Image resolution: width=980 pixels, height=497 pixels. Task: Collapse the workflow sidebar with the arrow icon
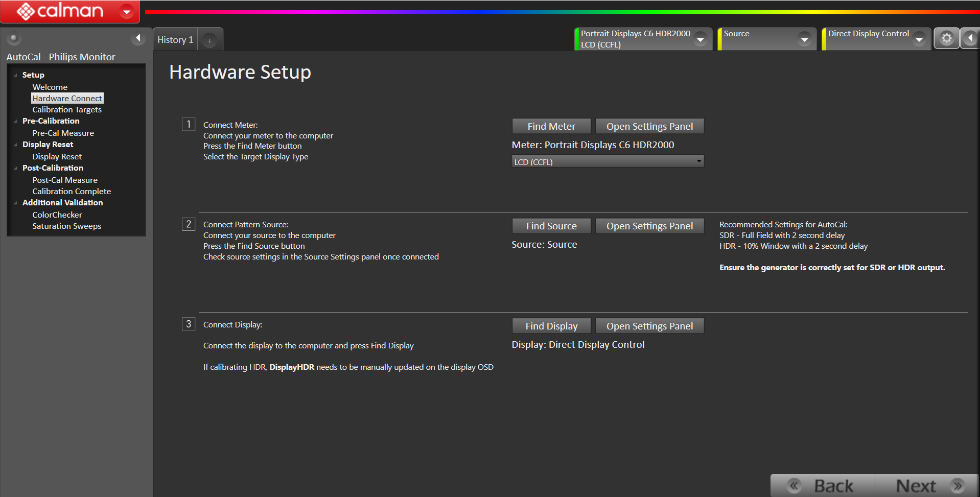138,38
